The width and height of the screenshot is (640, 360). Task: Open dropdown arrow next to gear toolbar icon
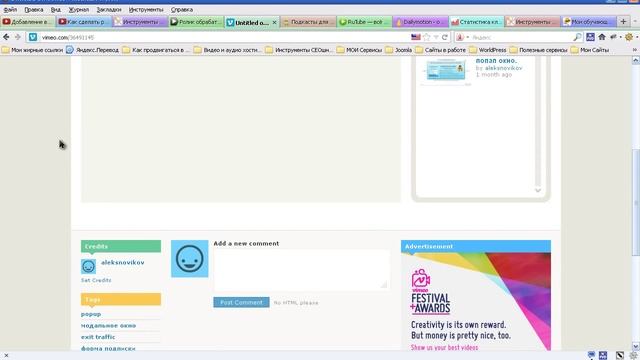point(636,37)
